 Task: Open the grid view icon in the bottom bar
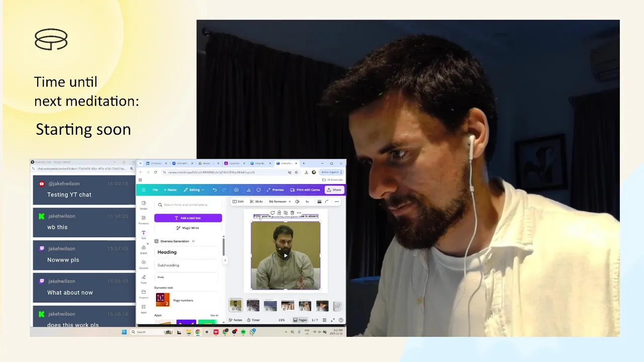click(x=326, y=320)
